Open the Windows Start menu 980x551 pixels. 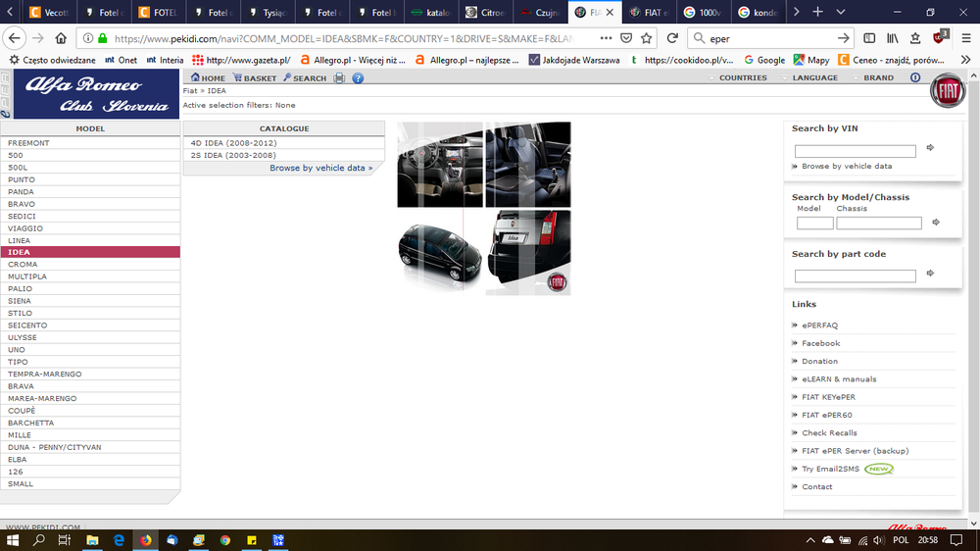[13, 540]
